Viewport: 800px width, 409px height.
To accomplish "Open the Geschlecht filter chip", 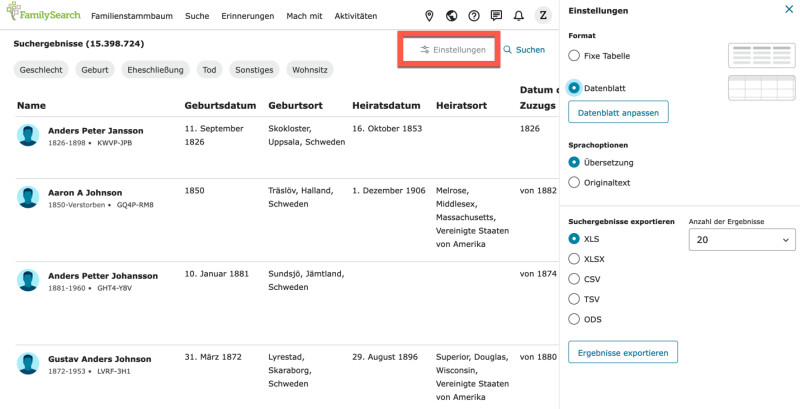I will 41,70.
